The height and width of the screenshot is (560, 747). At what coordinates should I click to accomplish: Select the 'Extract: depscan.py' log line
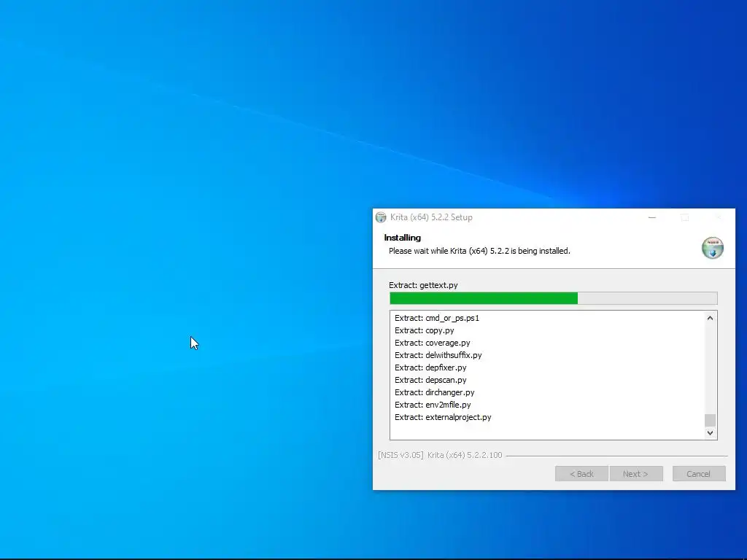click(430, 380)
